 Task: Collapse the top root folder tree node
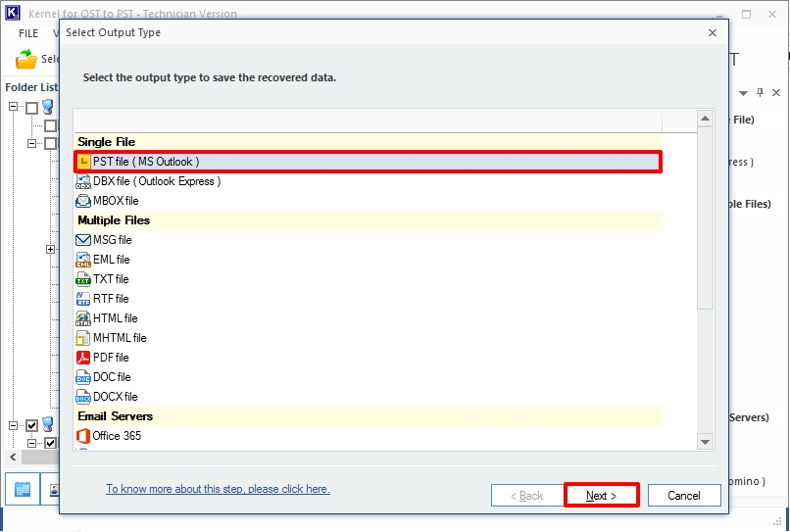(14, 108)
